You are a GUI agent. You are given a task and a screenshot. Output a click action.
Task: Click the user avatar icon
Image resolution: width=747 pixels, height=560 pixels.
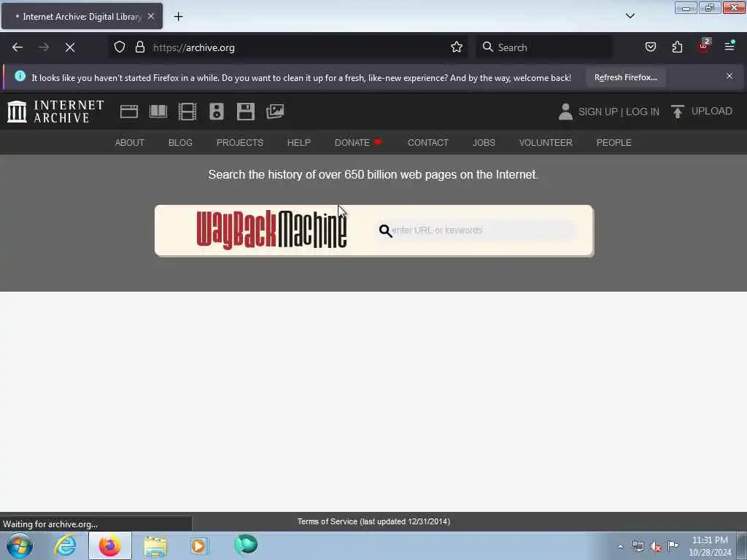[x=565, y=112]
